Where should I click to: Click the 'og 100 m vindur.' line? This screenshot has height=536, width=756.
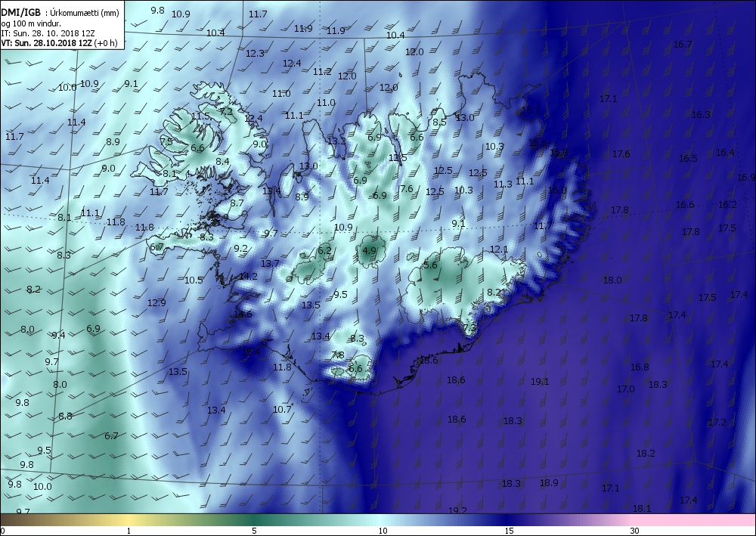pos(31,23)
